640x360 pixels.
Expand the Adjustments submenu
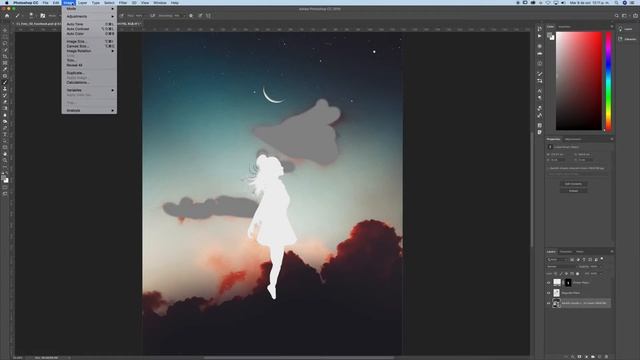click(x=89, y=16)
